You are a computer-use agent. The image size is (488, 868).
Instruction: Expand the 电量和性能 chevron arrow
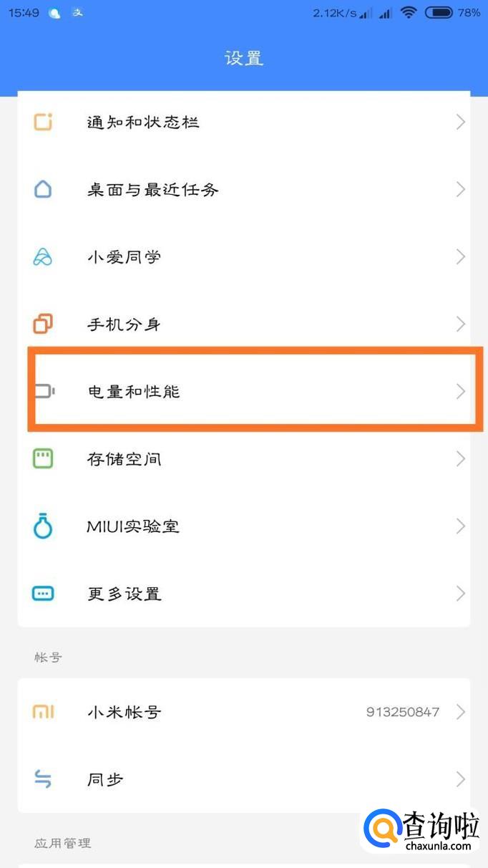pos(460,392)
